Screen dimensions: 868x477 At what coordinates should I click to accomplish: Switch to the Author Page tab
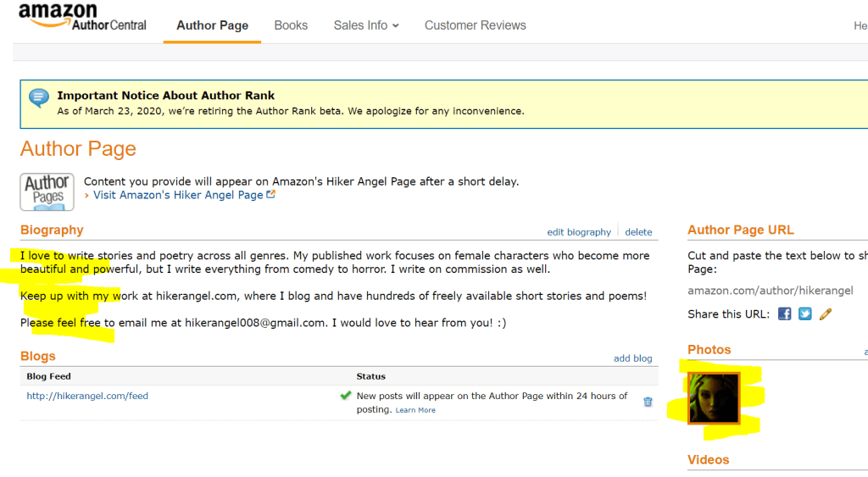212,25
